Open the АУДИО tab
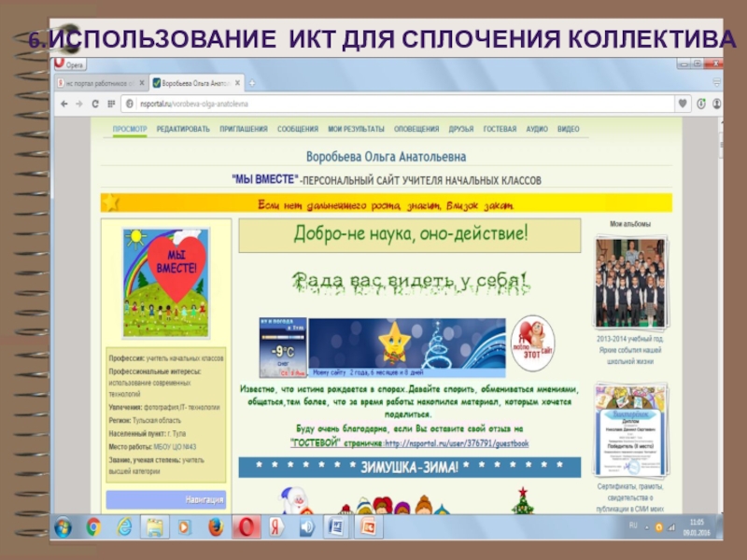This screenshot has height=560, width=747. click(537, 129)
